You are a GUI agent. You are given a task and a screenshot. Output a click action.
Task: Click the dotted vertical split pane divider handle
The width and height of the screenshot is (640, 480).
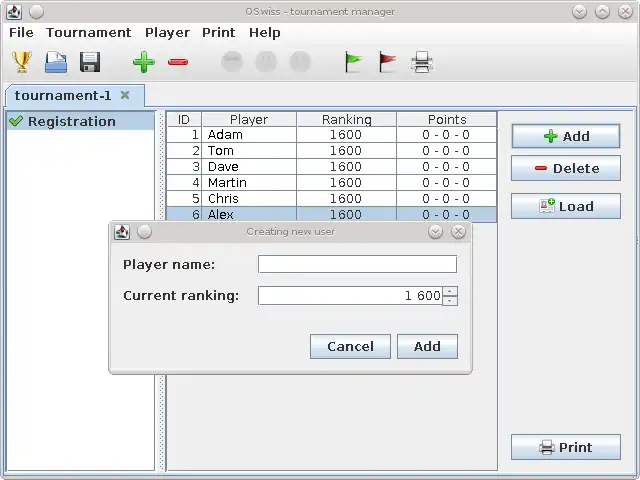161,290
